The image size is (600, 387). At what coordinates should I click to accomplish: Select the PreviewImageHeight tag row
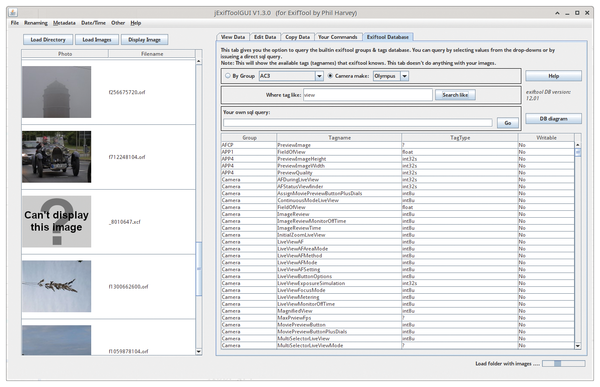click(398, 159)
